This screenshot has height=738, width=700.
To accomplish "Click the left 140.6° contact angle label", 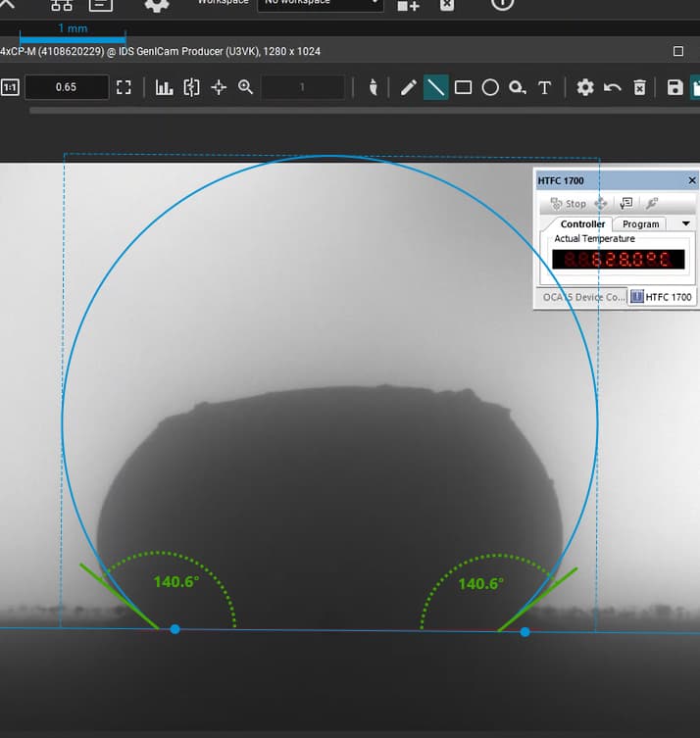I will 176,582.
